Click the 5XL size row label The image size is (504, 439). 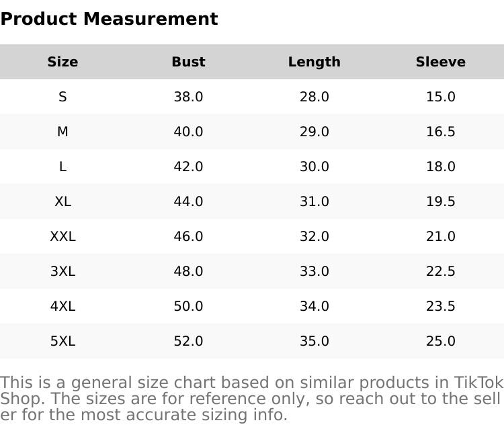pyautogui.click(x=62, y=341)
